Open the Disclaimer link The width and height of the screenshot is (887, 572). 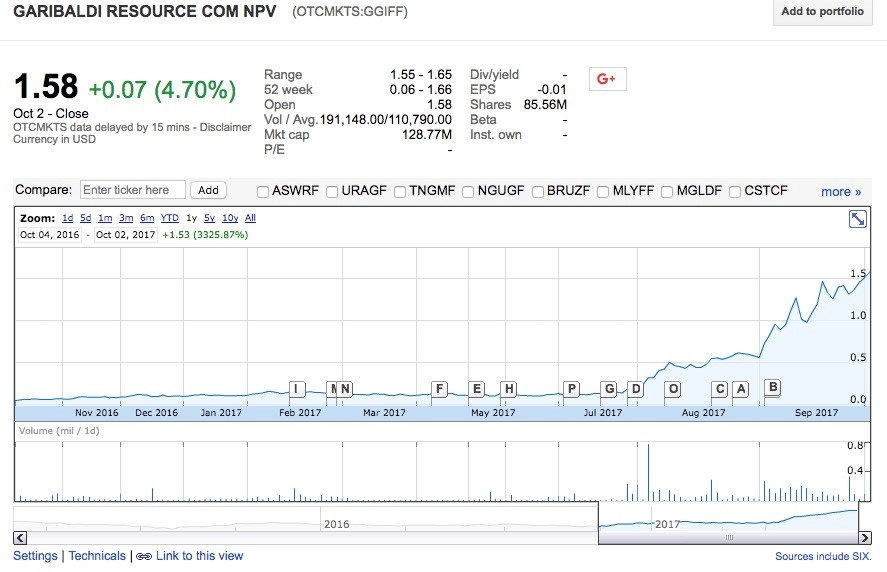[226, 127]
